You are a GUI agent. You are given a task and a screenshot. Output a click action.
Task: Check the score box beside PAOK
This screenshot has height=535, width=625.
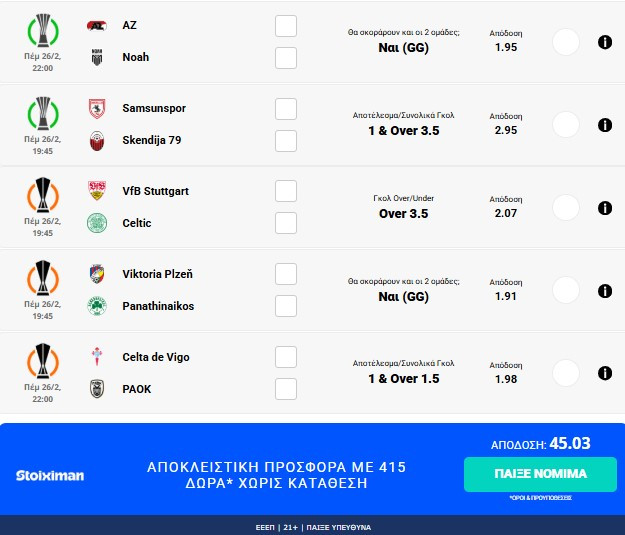pyautogui.click(x=286, y=389)
